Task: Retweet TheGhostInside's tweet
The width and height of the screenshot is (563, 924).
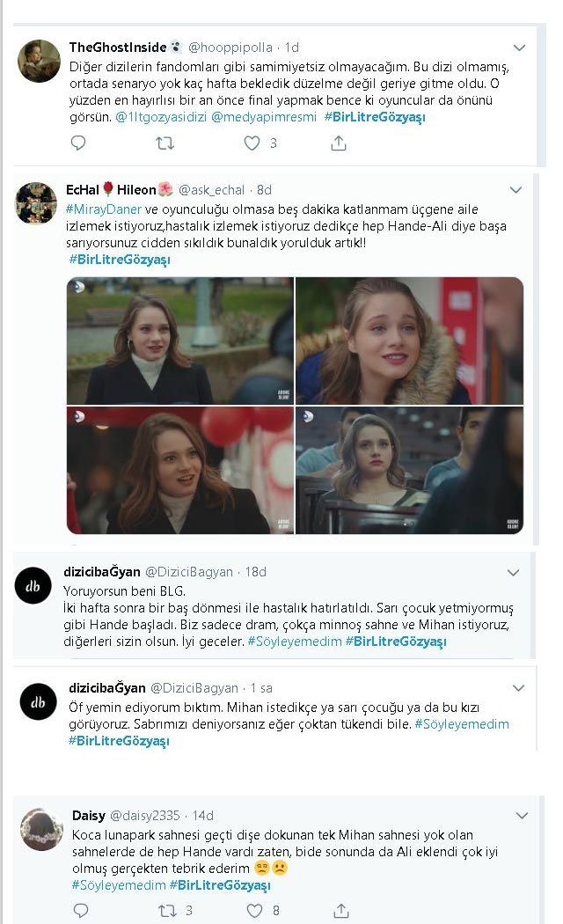Action: 165,143
